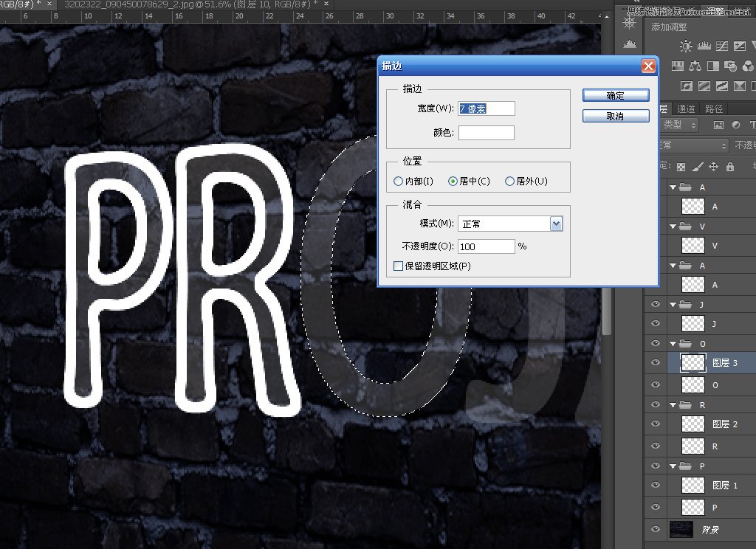Filter layers by text using the T icon
The height and width of the screenshot is (549, 756).
[x=752, y=125]
